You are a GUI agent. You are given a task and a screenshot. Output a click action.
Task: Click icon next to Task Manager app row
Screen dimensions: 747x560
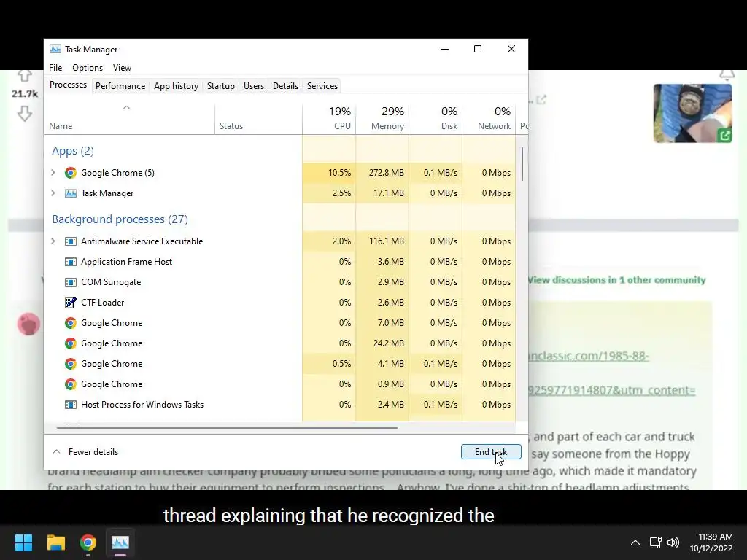(x=71, y=193)
